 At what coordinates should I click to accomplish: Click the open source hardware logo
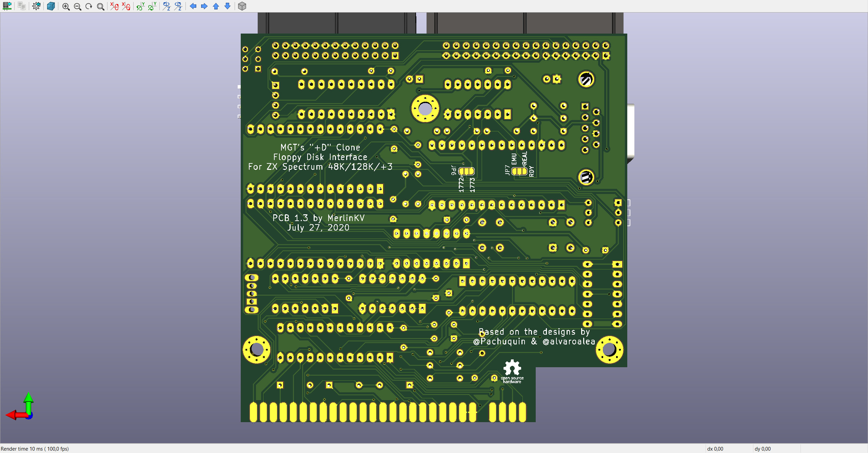click(x=512, y=372)
